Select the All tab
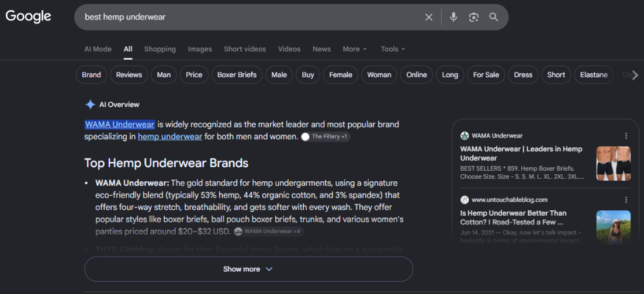Image resolution: width=644 pixels, height=294 pixels. (128, 49)
